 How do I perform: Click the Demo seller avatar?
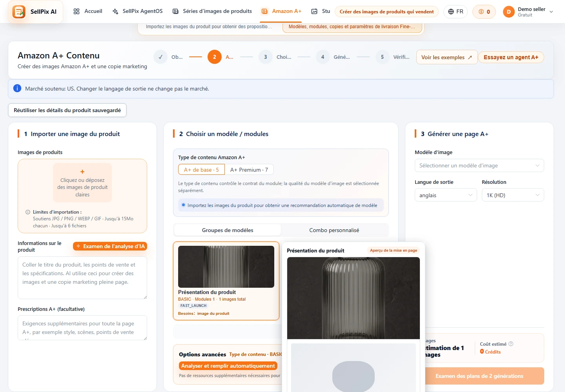coord(508,12)
